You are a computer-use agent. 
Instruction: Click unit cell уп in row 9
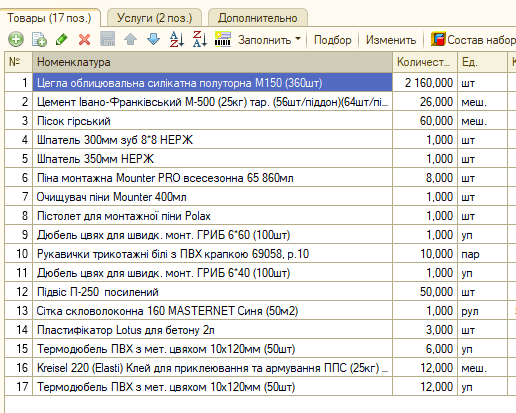pyautogui.click(x=482, y=235)
